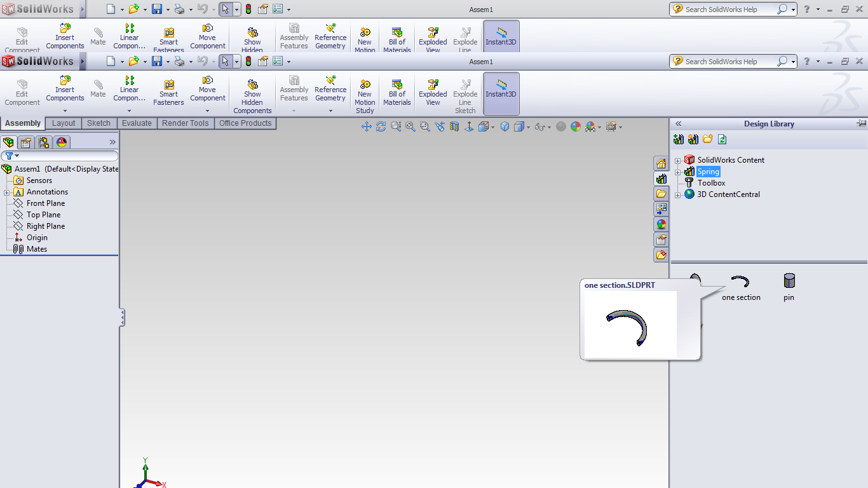
Task: Expand the 3D ContentCentral node
Action: (678, 195)
